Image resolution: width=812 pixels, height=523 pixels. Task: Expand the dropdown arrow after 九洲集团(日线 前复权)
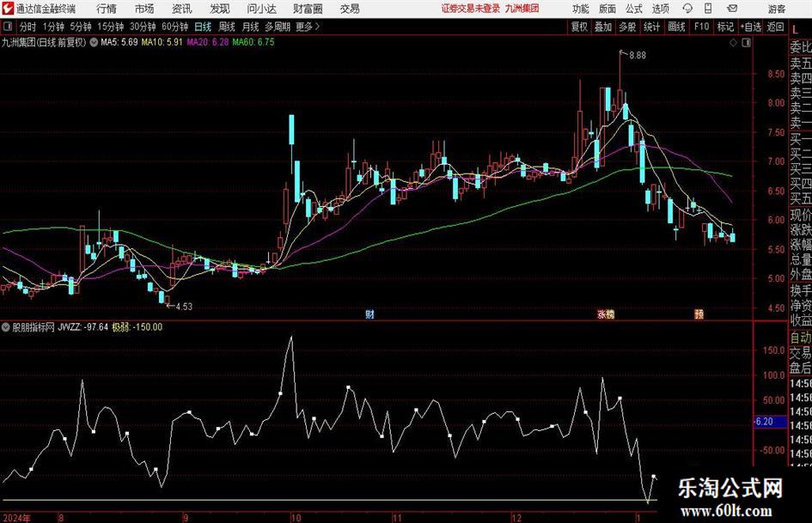coord(94,42)
